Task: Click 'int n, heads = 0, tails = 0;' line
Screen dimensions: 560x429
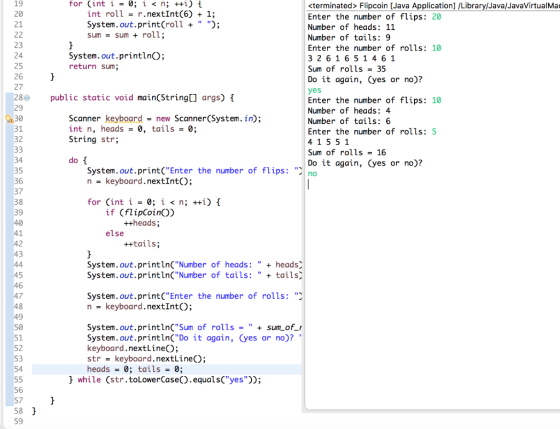Action: pyautogui.click(x=132, y=129)
